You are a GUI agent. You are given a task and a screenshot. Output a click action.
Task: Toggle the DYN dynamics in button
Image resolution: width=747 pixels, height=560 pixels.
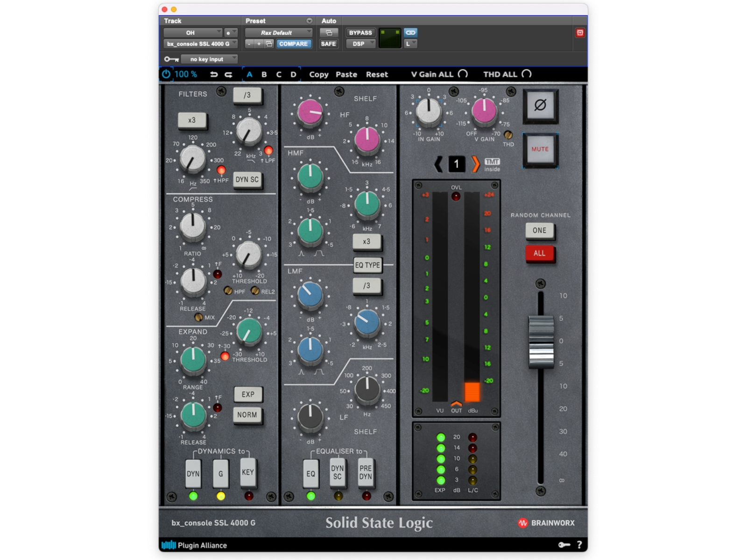193,474
